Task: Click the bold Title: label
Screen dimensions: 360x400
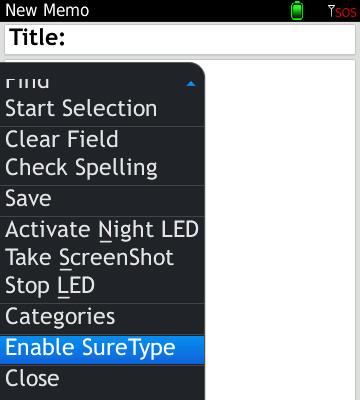Action: point(37,37)
